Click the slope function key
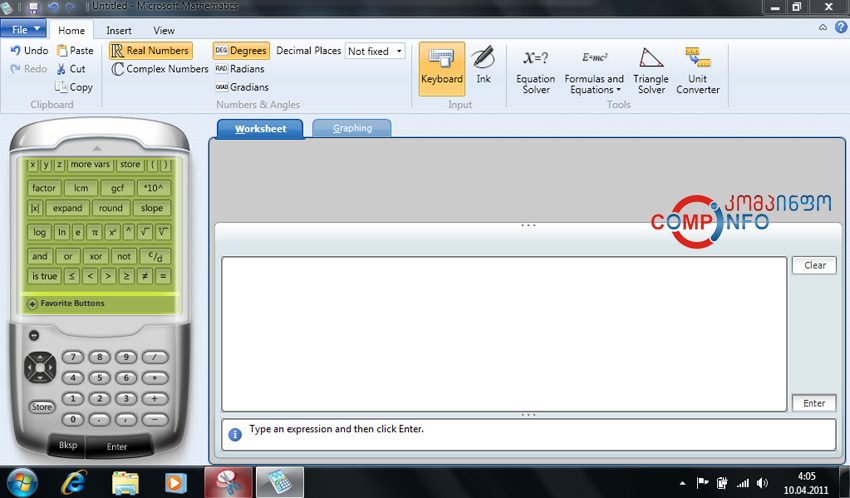The height and width of the screenshot is (498, 850). (x=152, y=208)
